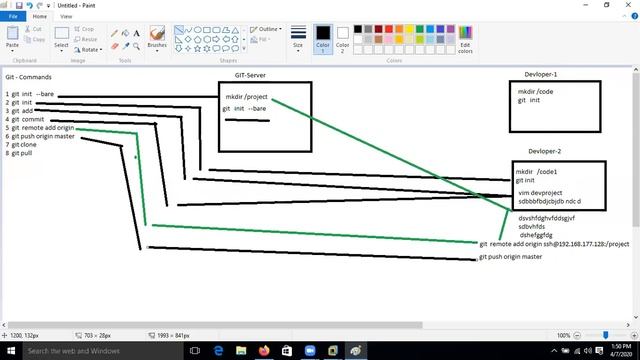Choose the Line shape
The width and height of the screenshot is (640, 360).
[179, 30]
